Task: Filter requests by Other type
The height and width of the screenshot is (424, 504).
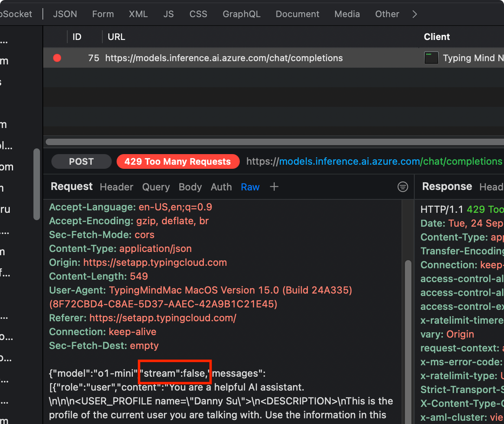Action: coord(387,14)
